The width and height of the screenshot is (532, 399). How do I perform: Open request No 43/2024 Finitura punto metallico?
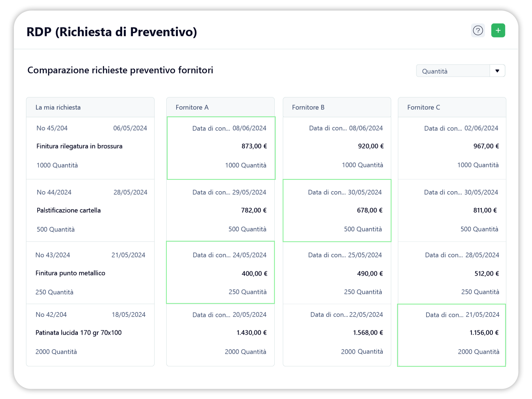pyautogui.click(x=90, y=273)
